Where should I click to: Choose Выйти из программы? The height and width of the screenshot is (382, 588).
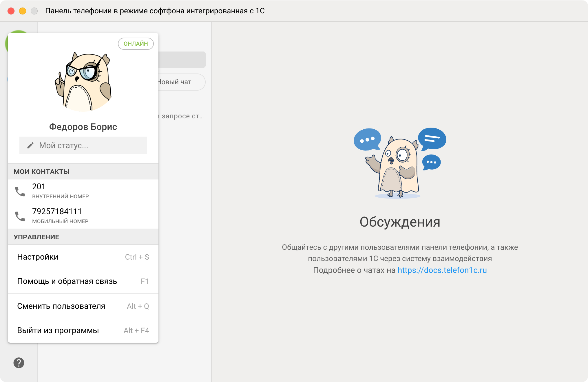pyautogui.click(x=83, y=330)
